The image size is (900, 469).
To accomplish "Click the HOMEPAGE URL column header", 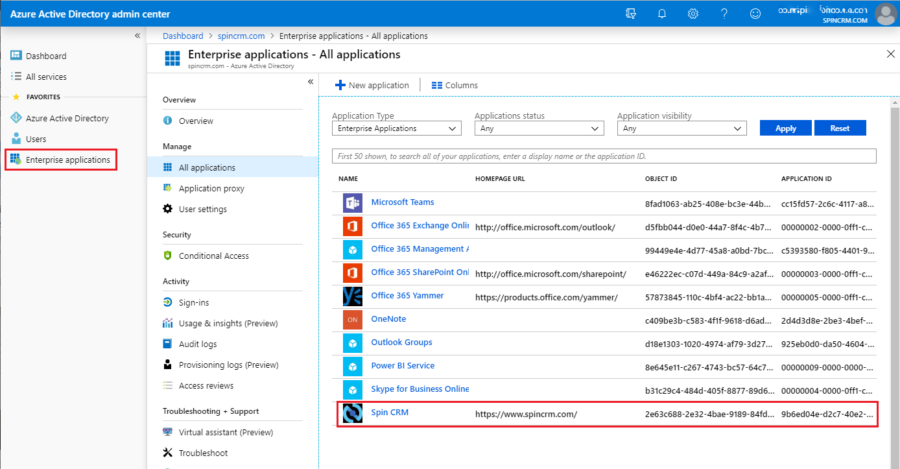I will pyautogui.click(x=500, y=179).
